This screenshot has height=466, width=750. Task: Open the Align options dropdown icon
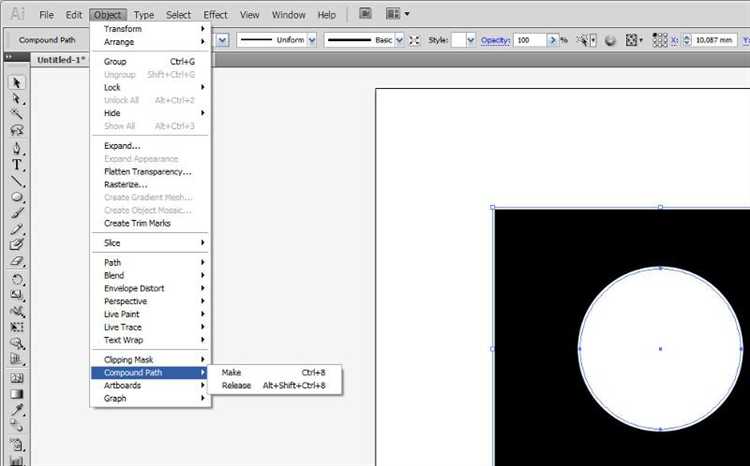coord(634,40)
